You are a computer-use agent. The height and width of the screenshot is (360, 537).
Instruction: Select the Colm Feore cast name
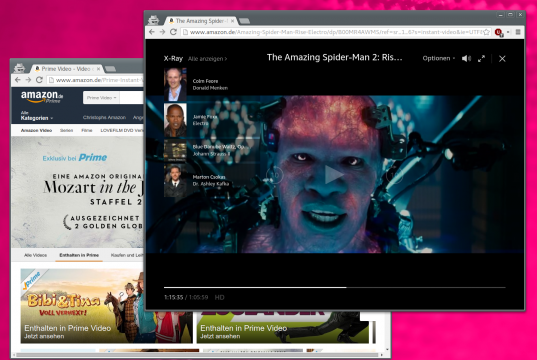coord(205,81)
